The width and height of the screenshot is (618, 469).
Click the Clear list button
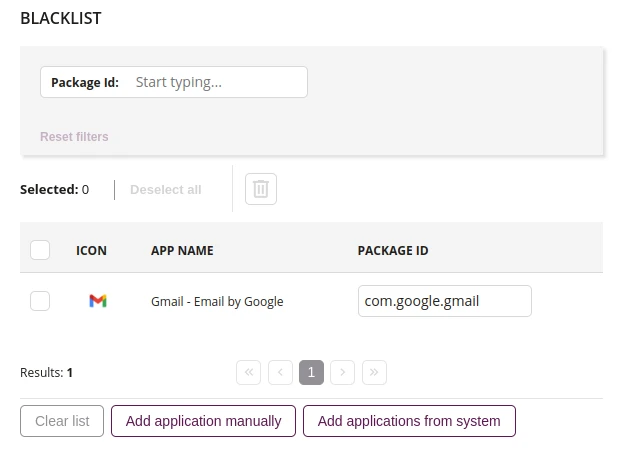[62, 421]
